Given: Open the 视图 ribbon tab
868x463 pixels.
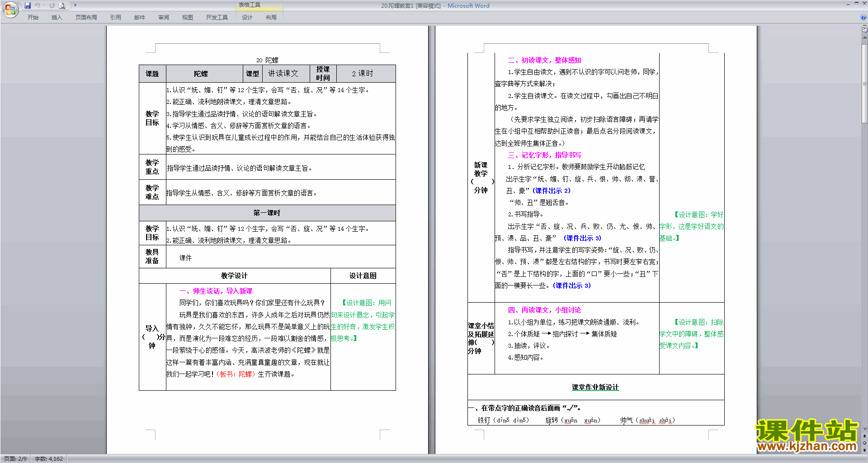Looking at the screenshot, I should [187, 17].
